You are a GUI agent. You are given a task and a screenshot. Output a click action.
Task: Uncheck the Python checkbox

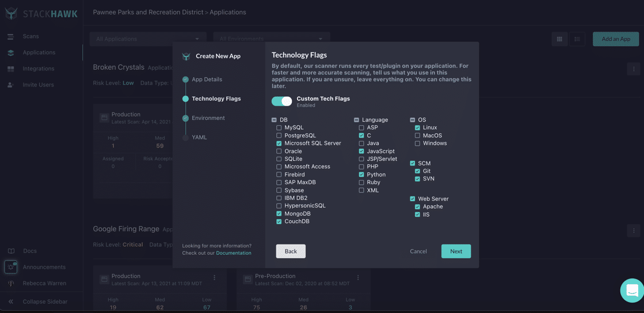(x=361, y=175)
